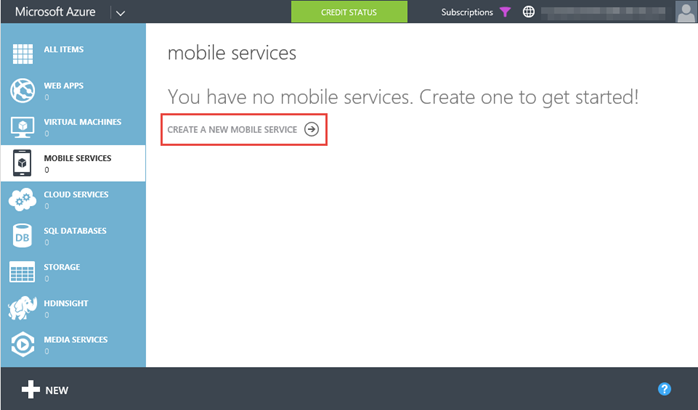
Task: Click the plus icon beside NEW
Action: (x=31, y=390)
